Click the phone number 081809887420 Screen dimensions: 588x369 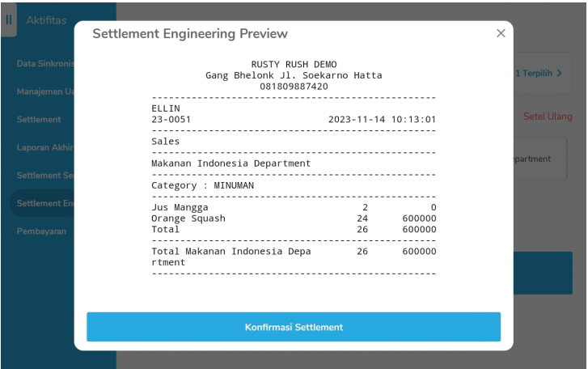(294, 87)
